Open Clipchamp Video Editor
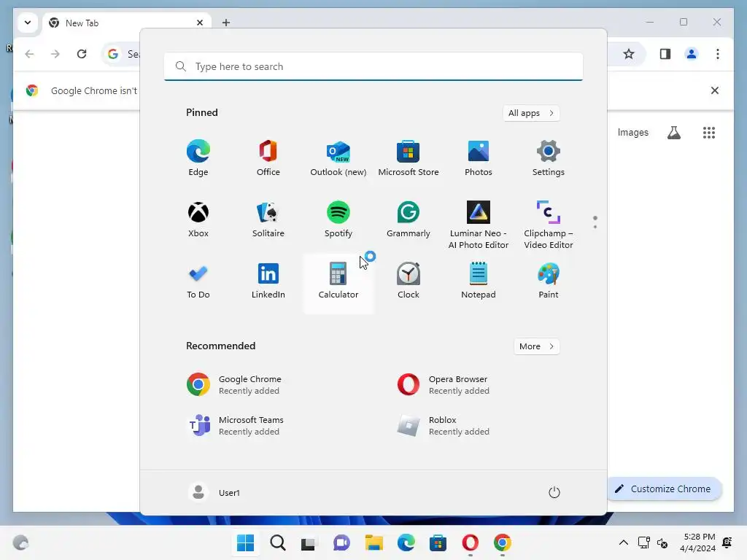The width and height of the screenshot is (747, 560). point(549,225)
